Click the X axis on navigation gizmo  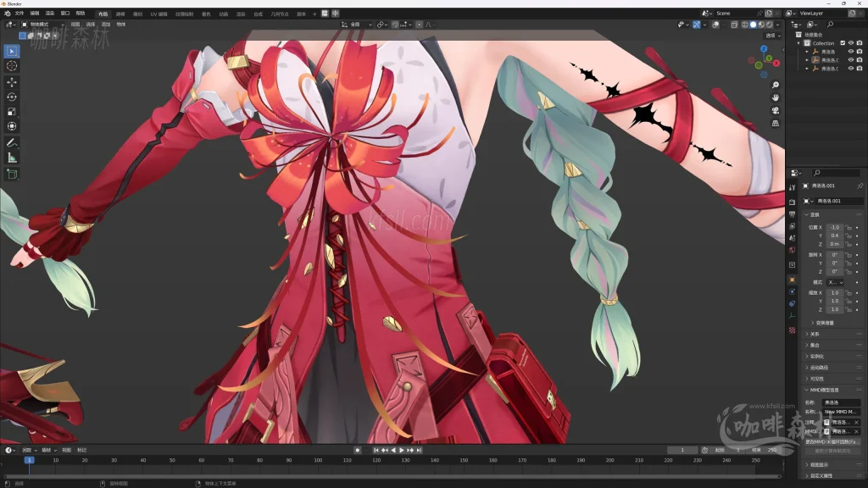[x=776, y=63]
